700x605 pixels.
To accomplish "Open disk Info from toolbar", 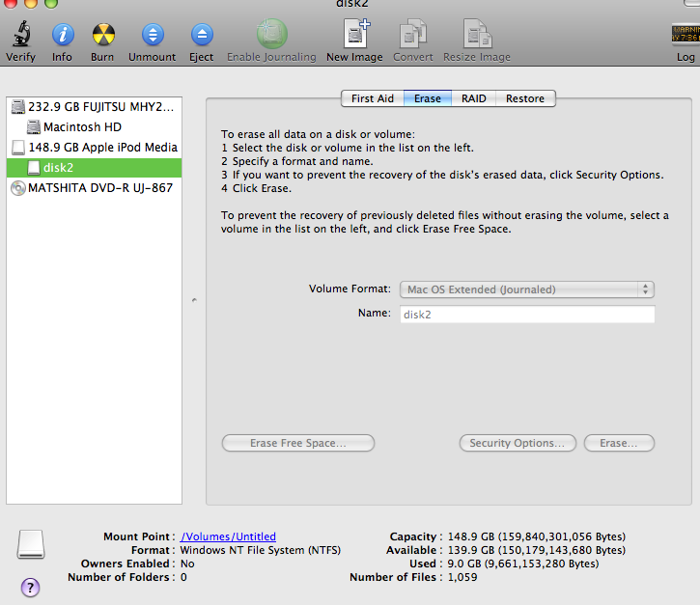I will point(63,35).
